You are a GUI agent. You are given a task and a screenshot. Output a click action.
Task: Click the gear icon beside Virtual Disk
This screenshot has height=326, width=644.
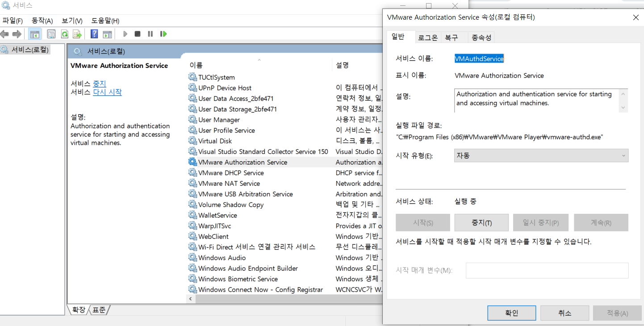[192, 141]
